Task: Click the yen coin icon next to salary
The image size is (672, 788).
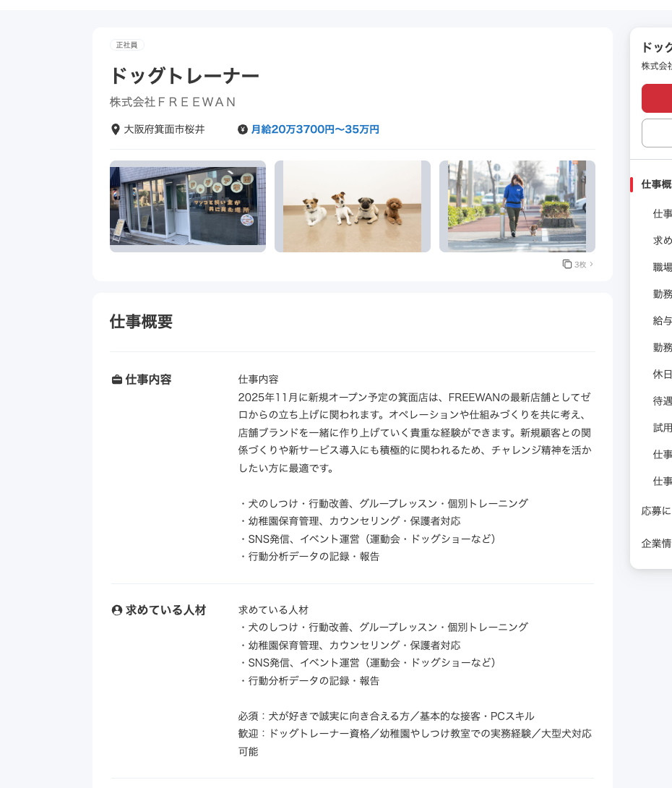Action: pyautogui.click(x=243, y=129)
